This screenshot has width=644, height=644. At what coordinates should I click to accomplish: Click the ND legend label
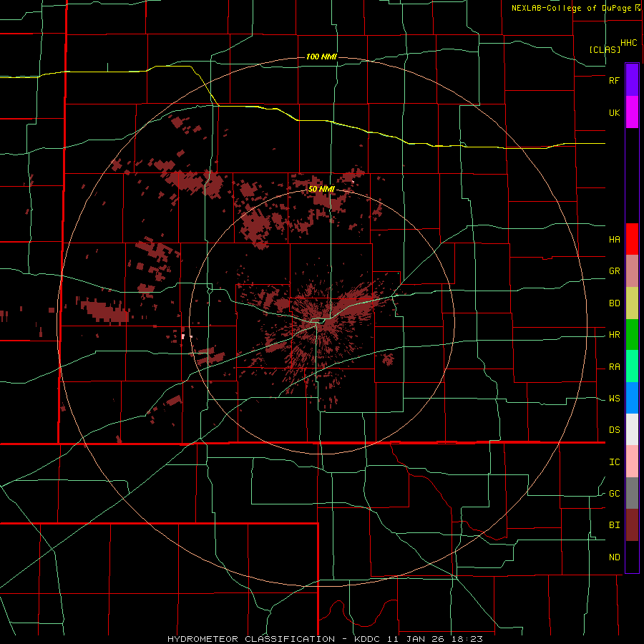pos(614,557)
